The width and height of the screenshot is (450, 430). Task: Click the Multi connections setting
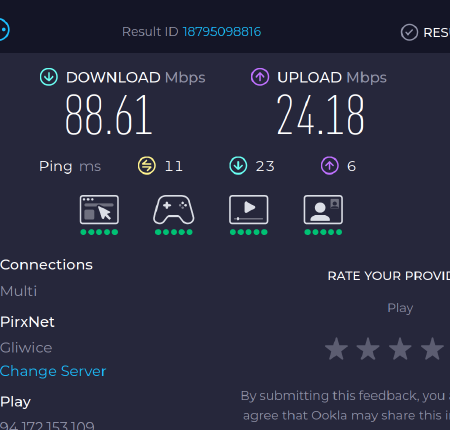(19, 291)
